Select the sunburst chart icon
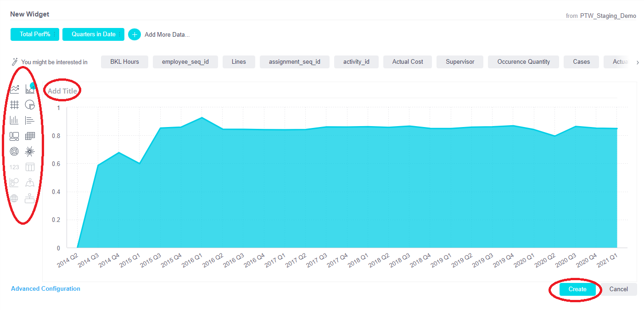 click(30, 151)
